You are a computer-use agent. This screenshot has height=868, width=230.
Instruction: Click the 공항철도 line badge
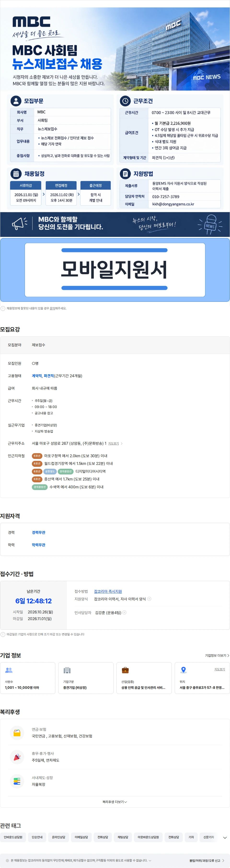click(x=50, y=471)
